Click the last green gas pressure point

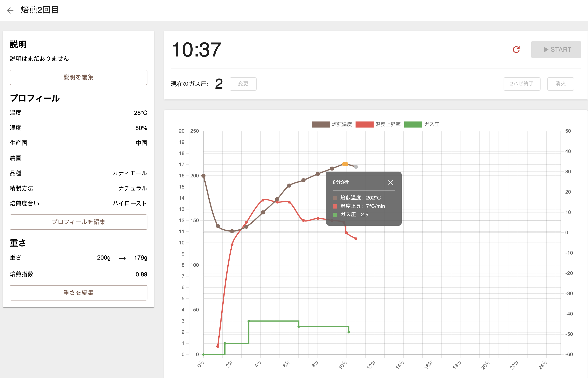click(349, 332)
